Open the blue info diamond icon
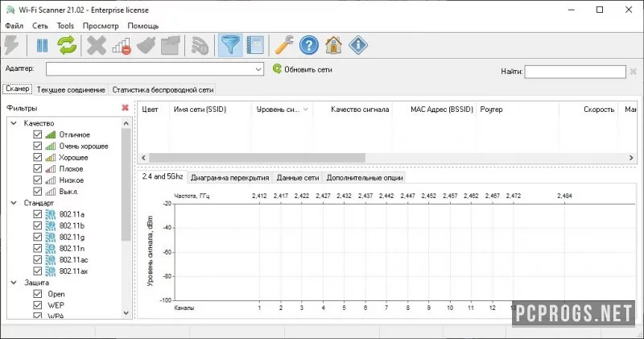The image size is (644, 339). (358, 45)
